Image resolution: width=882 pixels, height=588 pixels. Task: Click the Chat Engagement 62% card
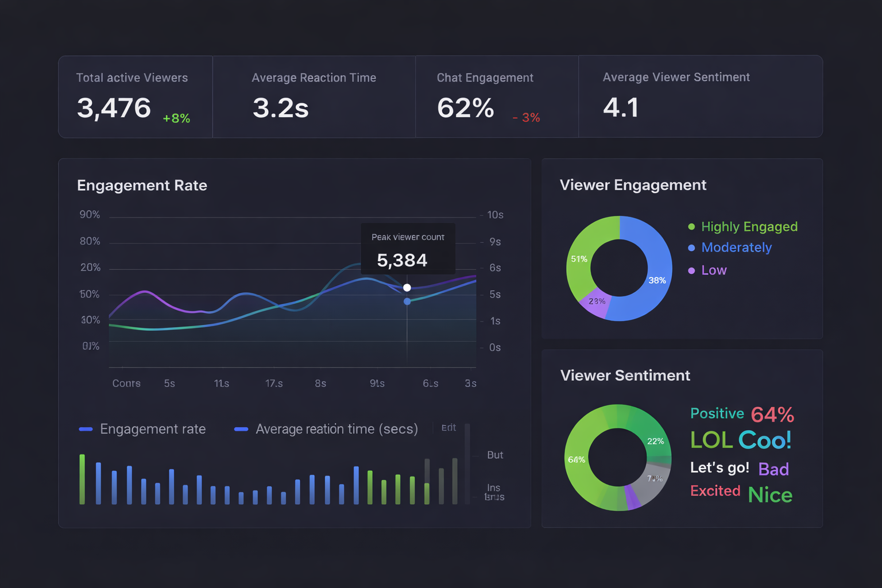click(x=496, y=96)
